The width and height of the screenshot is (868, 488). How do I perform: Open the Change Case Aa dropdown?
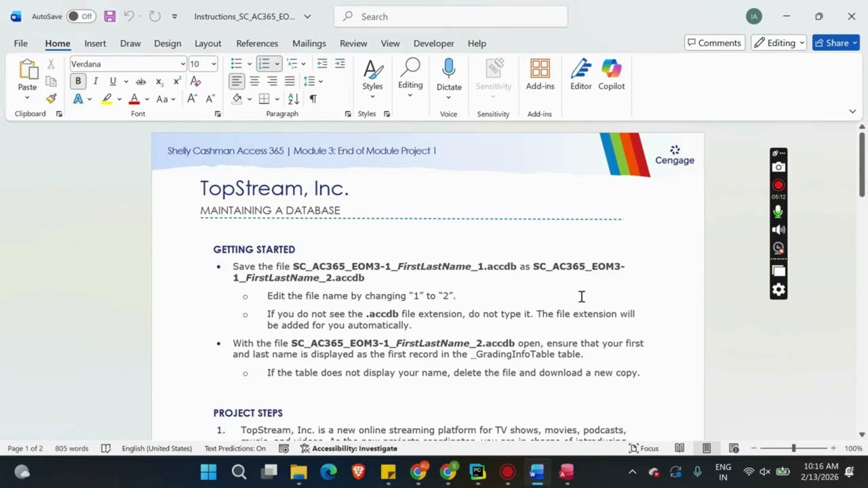click(165, 99)
